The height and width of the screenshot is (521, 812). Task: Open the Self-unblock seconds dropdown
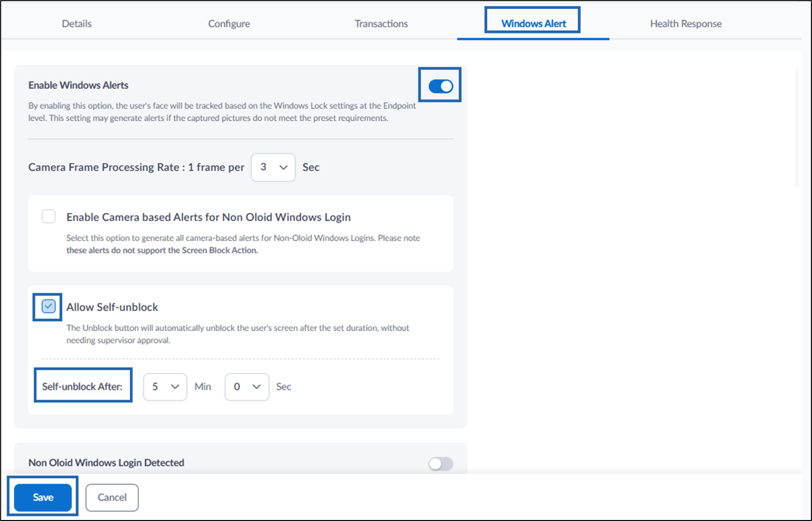point(247,387)
